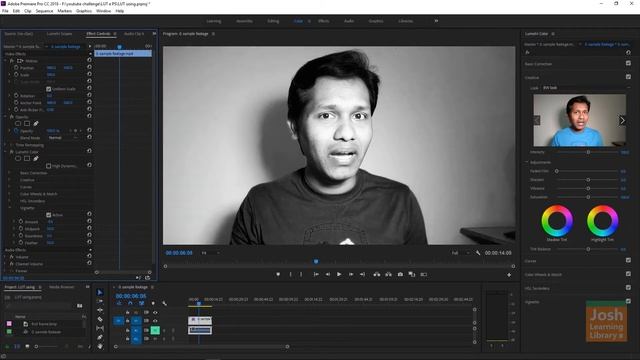Switch to Lumetri Scopes tab
This screenshot has width=640, height=360.
[59, 34]
